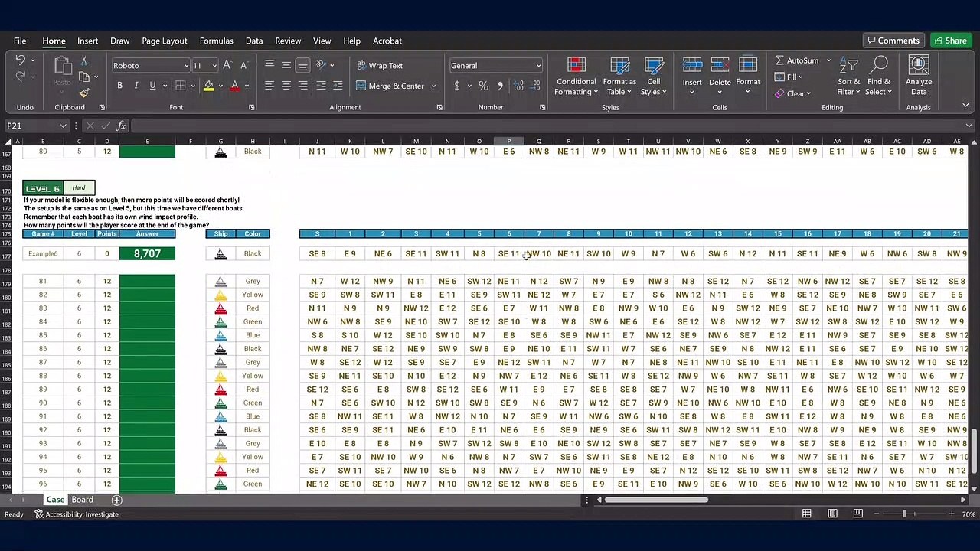Decrease font size with smaller A icon
Screen dimensions: 980x551
243,66
